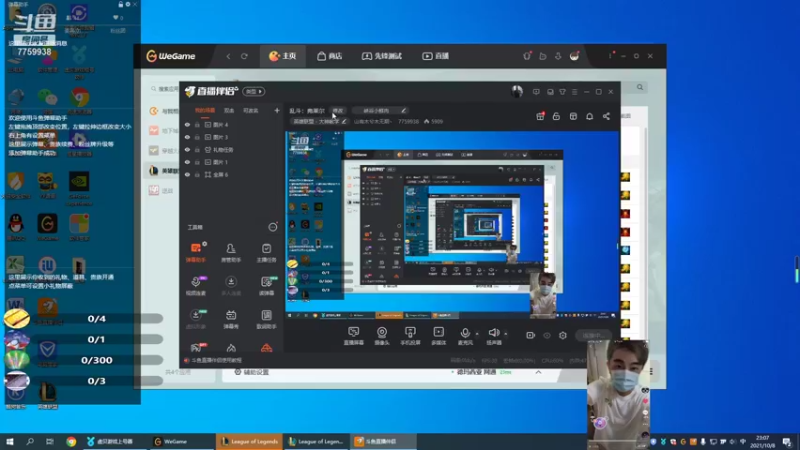Click the store icon next to the bell
The height and width of the screenshot is (450, 800).
click(x=573, y=116)
